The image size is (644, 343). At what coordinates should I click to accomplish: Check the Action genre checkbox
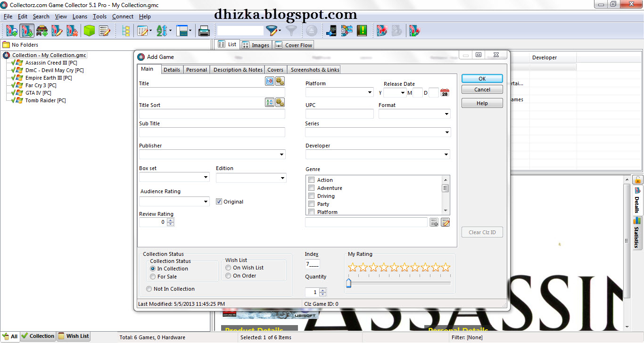point(311,180)
